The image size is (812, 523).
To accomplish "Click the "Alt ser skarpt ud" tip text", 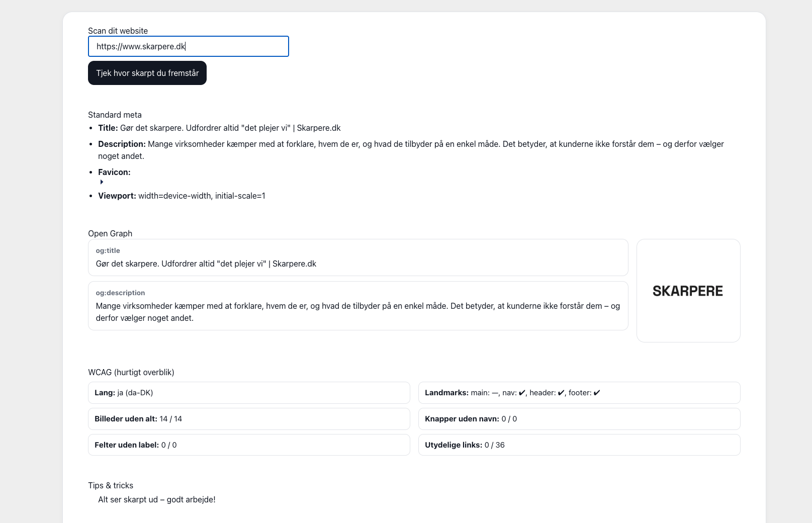I will (x=156, y=499).
